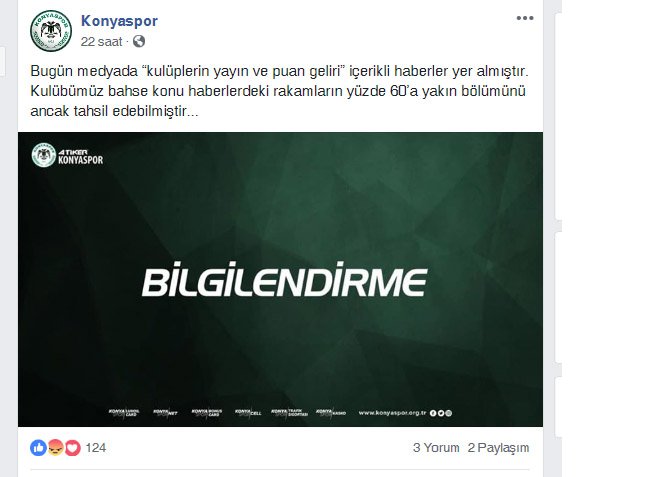The image size is (666, 477).
Task: Click the blue Like reaction icon
Action: [x=38, y=448]
